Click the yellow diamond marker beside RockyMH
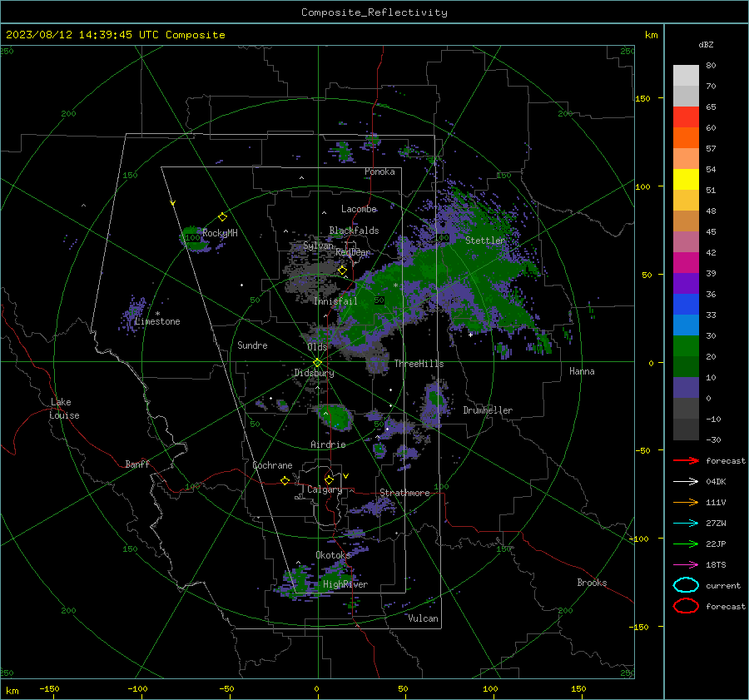Screen dimensions: 749x700 pyautogui.click(x=222, y=217)
